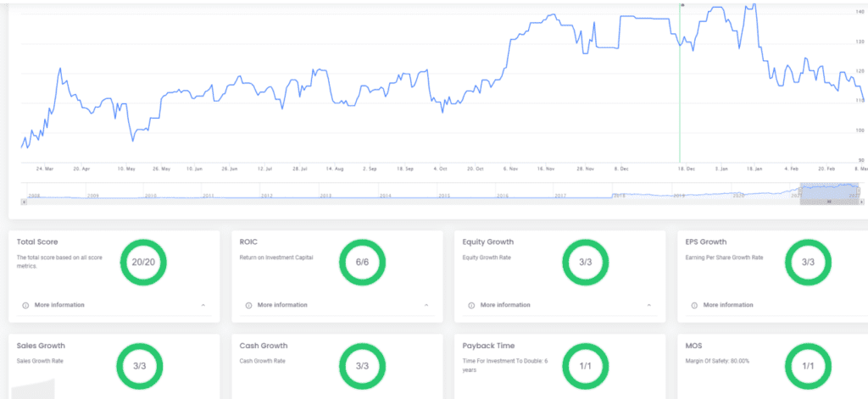Click the info icon in EPS Growth card
The width and height of the screenshot is (868, 399).
[693, 305]
